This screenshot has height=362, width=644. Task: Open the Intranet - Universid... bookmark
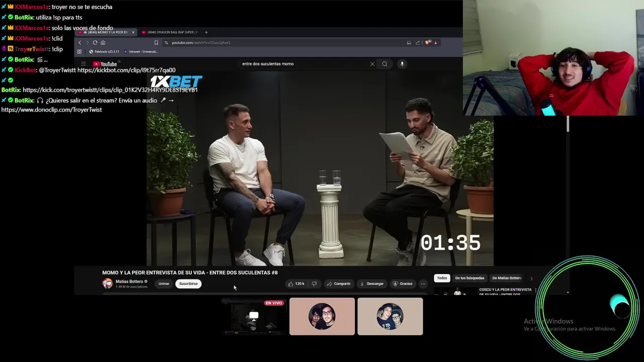[x=141, y=51]
